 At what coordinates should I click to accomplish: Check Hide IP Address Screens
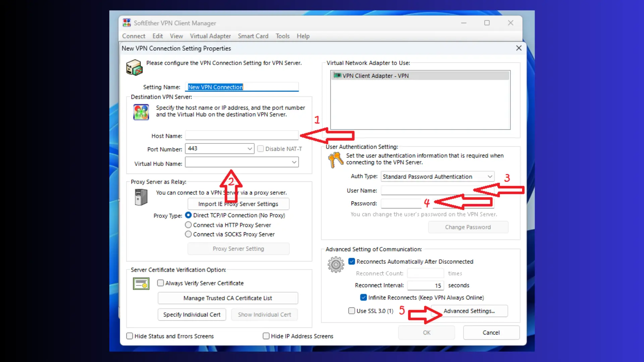pos(266,336)
